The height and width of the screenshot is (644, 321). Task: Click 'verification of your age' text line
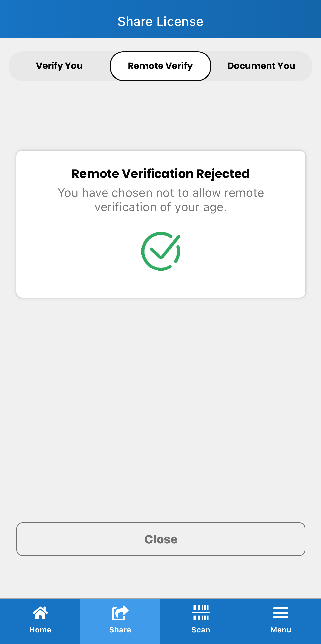click(x=160, y=207)
